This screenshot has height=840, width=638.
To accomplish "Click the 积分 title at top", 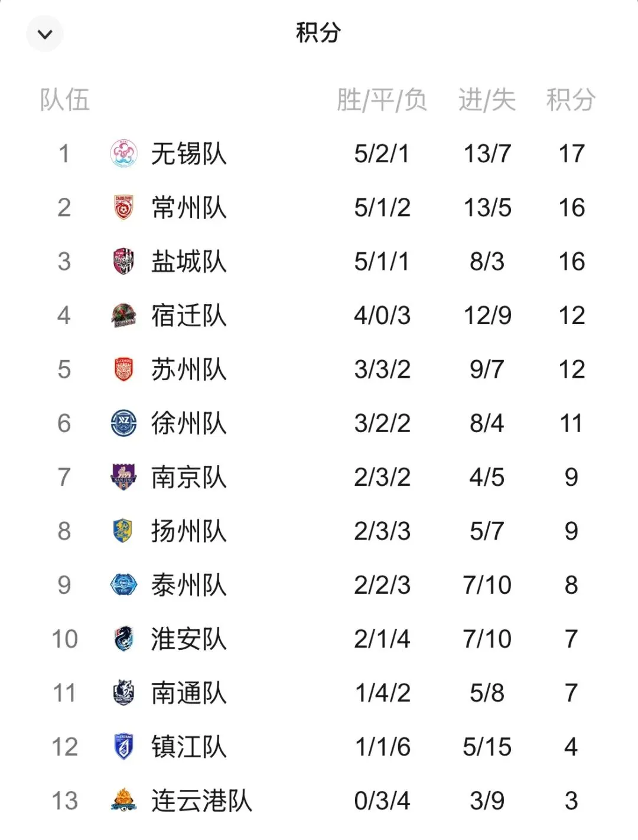I will (318, 32).
